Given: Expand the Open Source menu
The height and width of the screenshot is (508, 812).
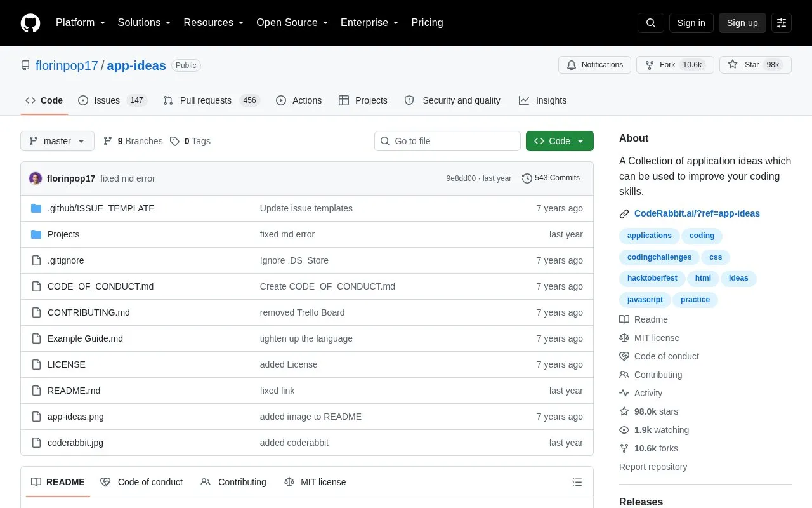Looking at the screenshot, I should tap(292, 23).
